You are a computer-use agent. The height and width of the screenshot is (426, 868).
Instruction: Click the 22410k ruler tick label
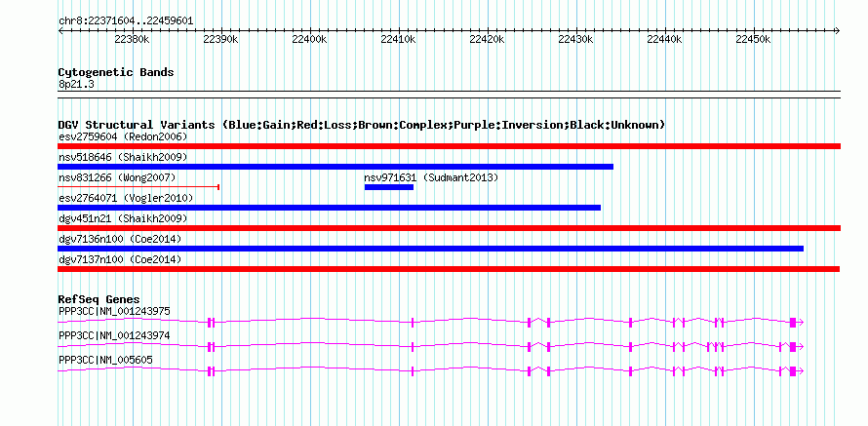398,39
